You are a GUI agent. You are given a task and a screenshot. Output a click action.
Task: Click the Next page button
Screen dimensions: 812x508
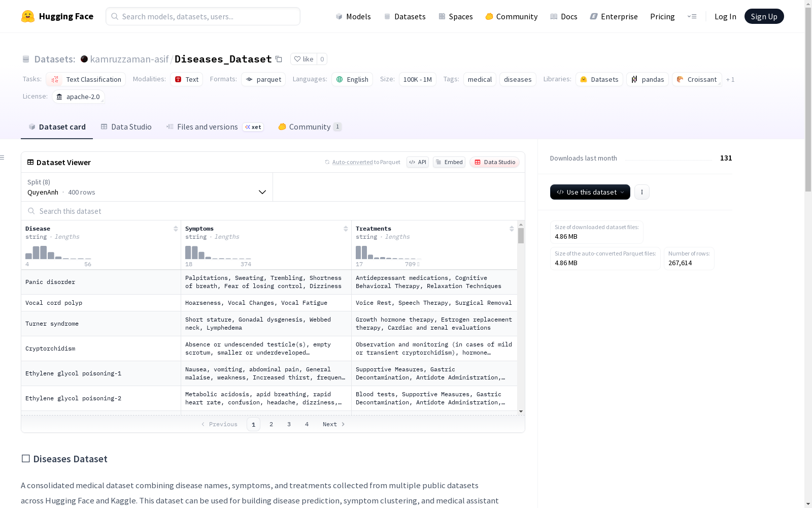click(x=334, y=424)
